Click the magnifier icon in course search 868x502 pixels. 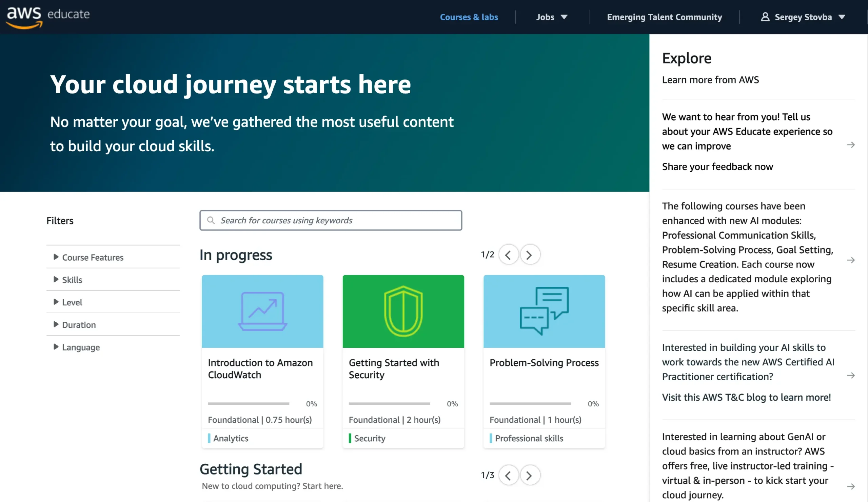click(211, 220)
